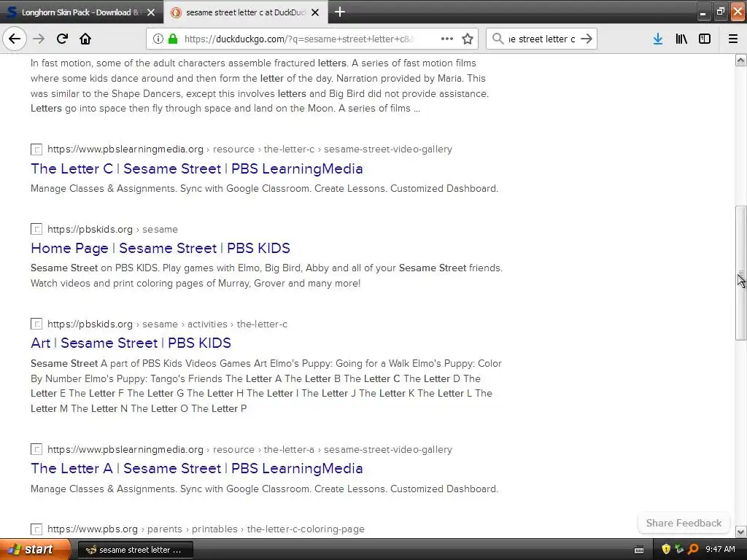This screenshot has height=560, width=747.
Task: Focus the street letter c search field
Action: [x=542, y=39]
